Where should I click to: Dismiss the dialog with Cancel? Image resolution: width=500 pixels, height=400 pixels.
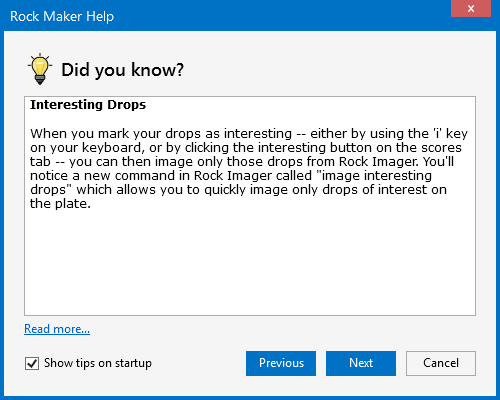pos(441,363)
